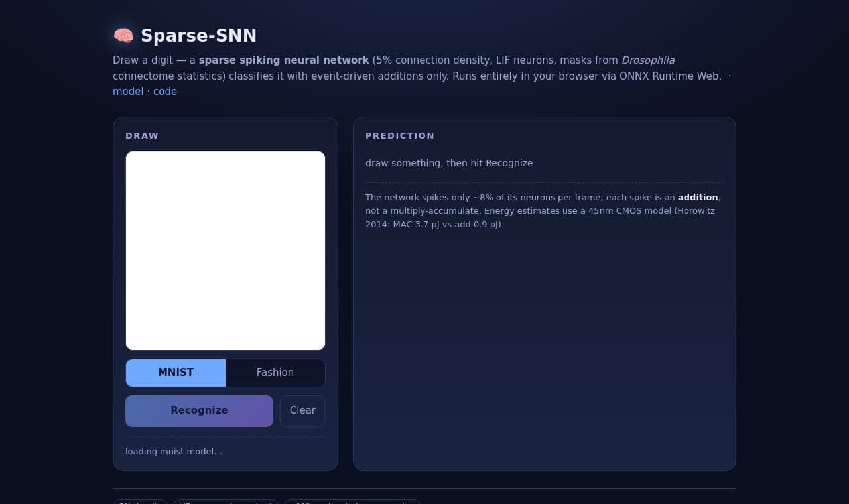Viewport: 849px width, 504px height.
Task: Click inside the white drawing canvas
Action: click(x=226, y=251)
